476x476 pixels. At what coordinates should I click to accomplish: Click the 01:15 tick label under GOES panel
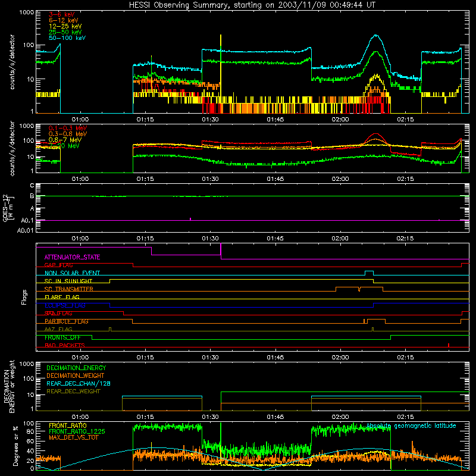[145, 239]
